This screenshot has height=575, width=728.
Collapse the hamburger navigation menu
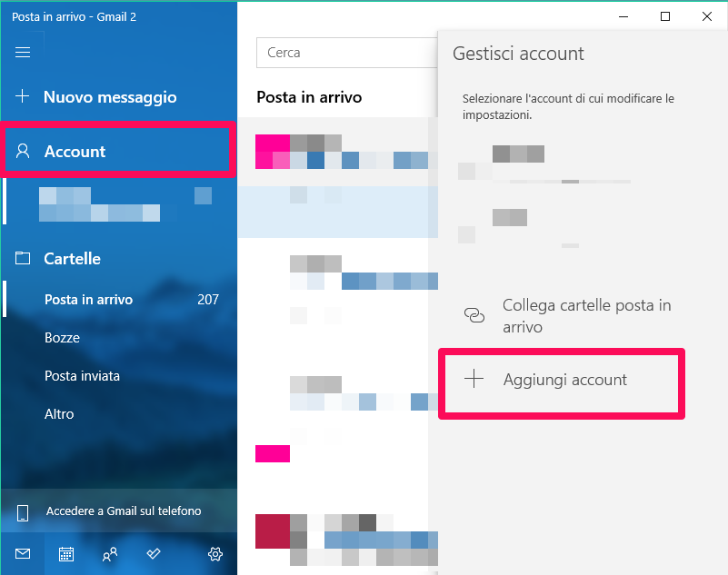23,52
